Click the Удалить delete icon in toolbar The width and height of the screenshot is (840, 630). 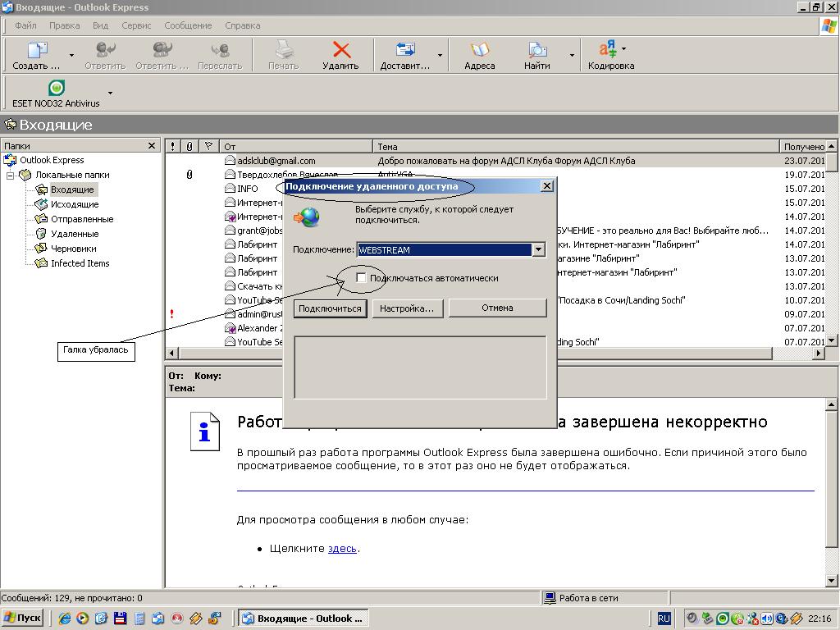click(340, 51)
